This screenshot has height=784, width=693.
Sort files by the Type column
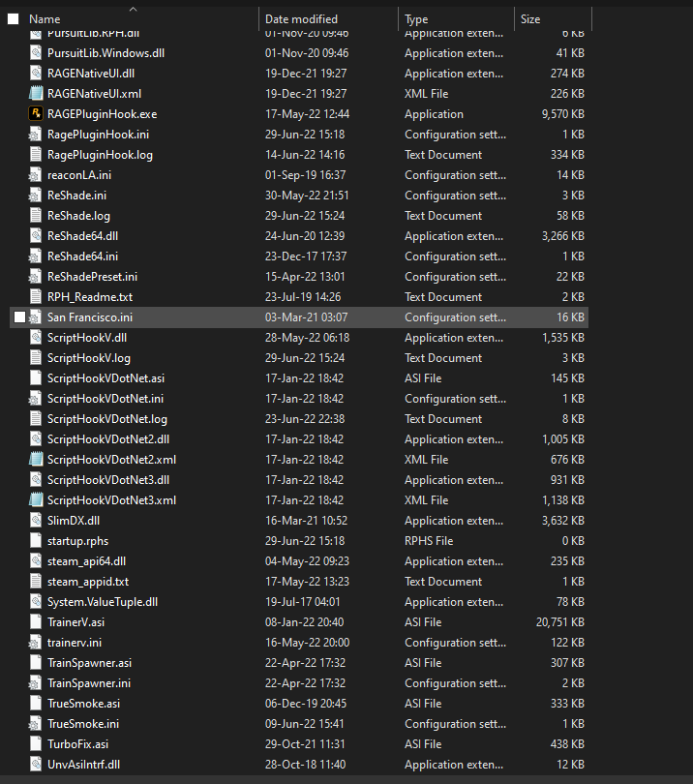[x=416, y=19]
